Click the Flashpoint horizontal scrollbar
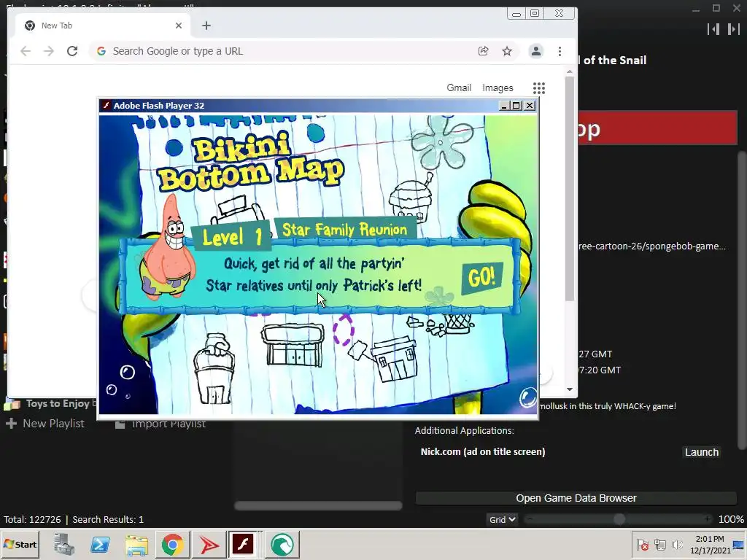Screen dimensions: 747x560 click(x=318, y=506)
